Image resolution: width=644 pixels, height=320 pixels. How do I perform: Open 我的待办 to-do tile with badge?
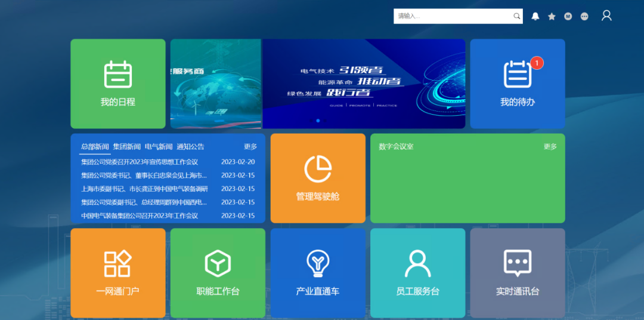(x=517, y=84)
